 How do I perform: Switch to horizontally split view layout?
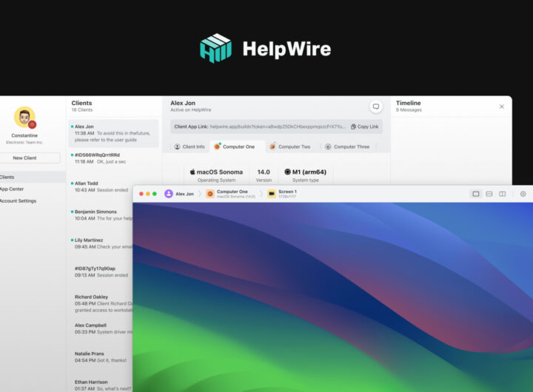tap(489, 194)
